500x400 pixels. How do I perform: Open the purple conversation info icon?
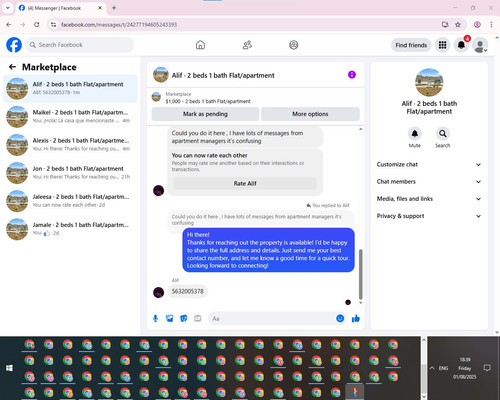click(352, 75)
